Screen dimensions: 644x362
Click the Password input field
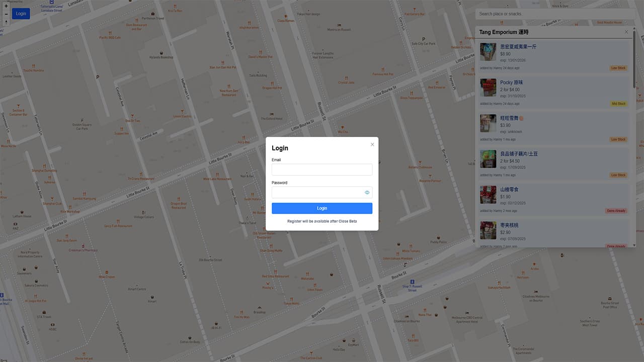point(317,193)
